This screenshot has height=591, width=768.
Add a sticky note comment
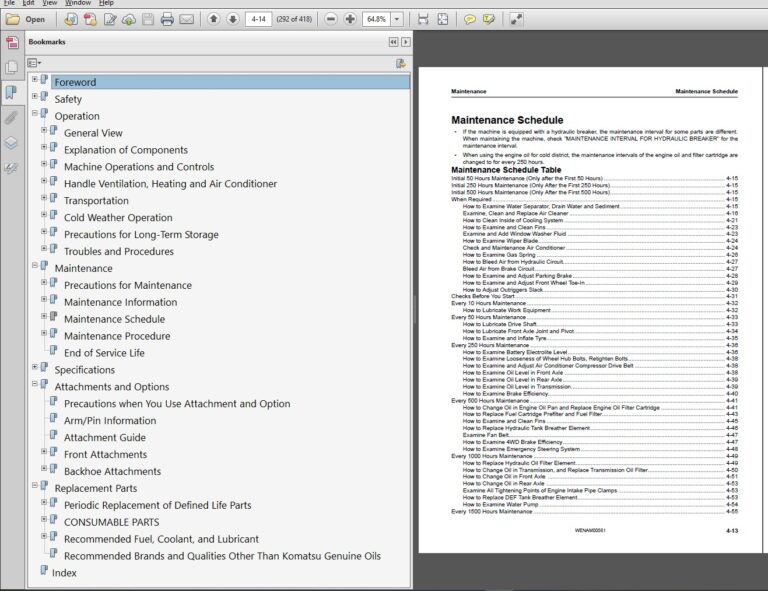point(470,20)
